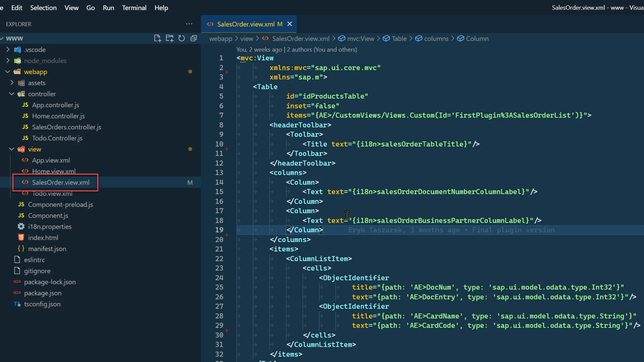Click the properties file icon for i18n.properties

[x=21, y=226]
